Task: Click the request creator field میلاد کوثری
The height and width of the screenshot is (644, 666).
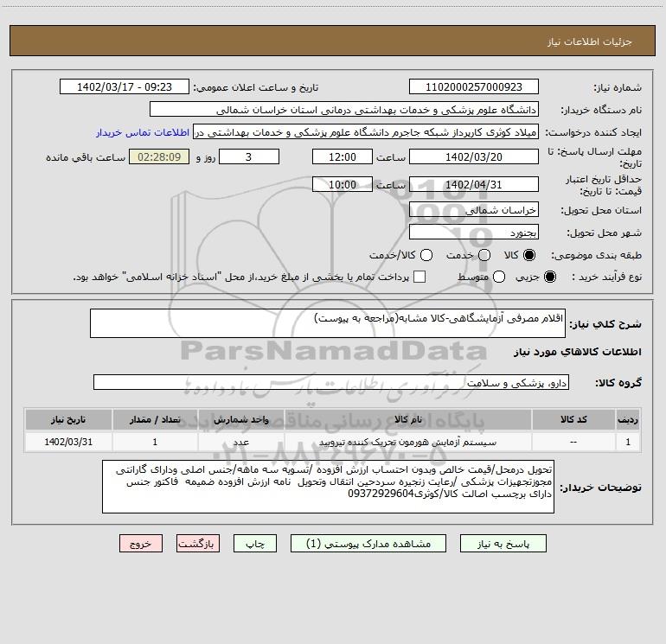Action: (366, 132)
